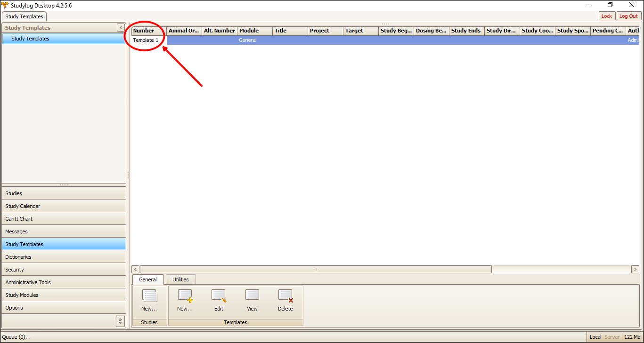Open the Study Calendar section

tap(64, 206)
